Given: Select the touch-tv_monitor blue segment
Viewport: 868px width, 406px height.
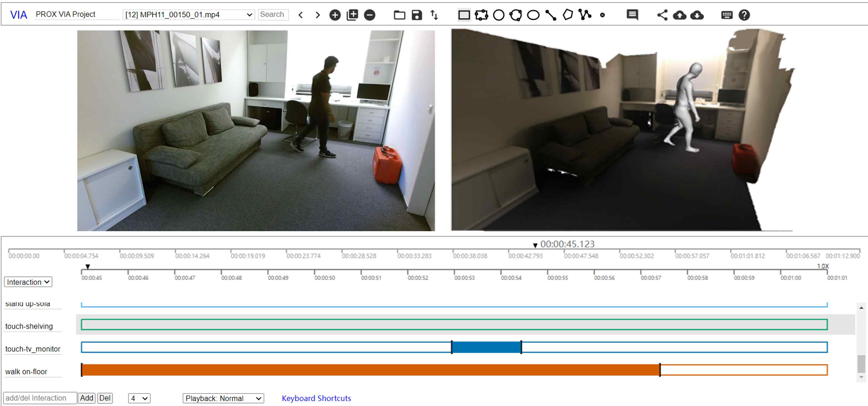Looking at the screenshot, I should [x=486, y=347].
